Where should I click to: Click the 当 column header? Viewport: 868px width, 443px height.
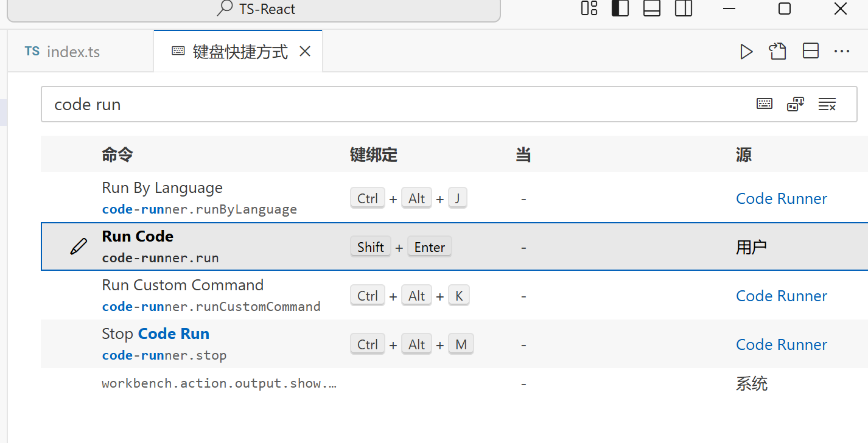click(523, 155)
